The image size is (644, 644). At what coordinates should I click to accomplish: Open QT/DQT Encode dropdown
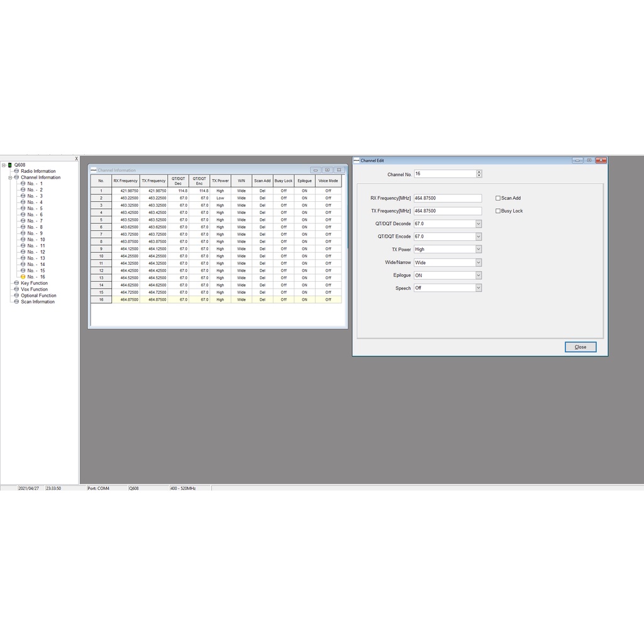click(479, 236)
